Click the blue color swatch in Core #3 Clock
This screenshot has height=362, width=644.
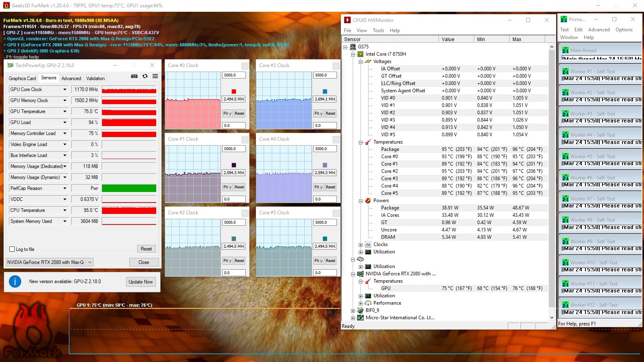(x=325, y=92)
